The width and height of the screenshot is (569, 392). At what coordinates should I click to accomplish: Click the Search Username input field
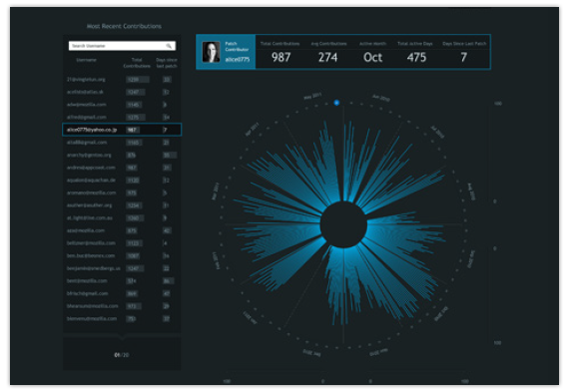pos(122,46)
